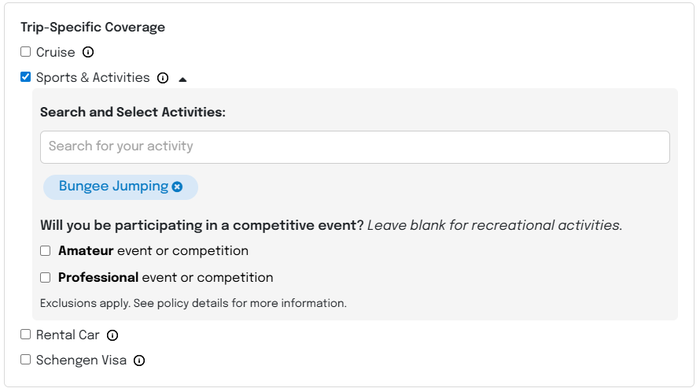
Task: Remove the Bungee Jumping activity tag
Action: click(177, 187)
